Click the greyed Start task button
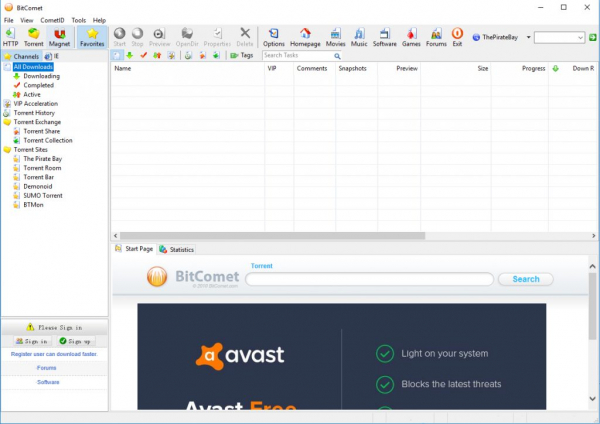 pos(119,37)
